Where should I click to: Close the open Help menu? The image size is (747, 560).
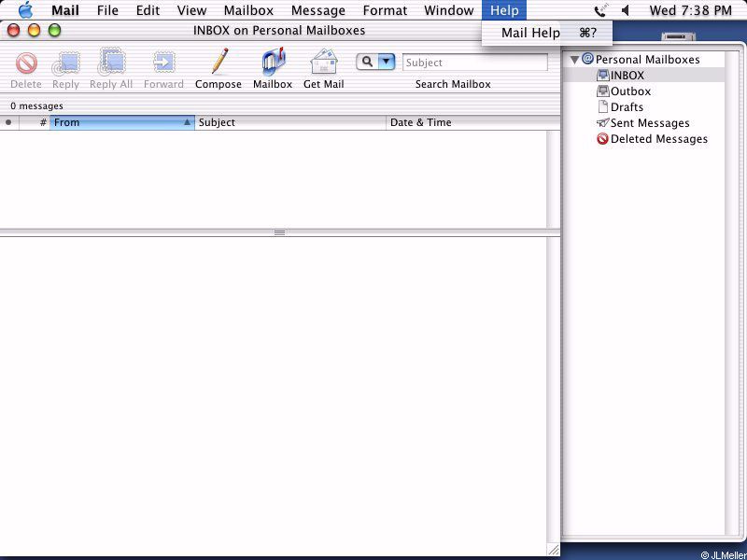[504, 10]
